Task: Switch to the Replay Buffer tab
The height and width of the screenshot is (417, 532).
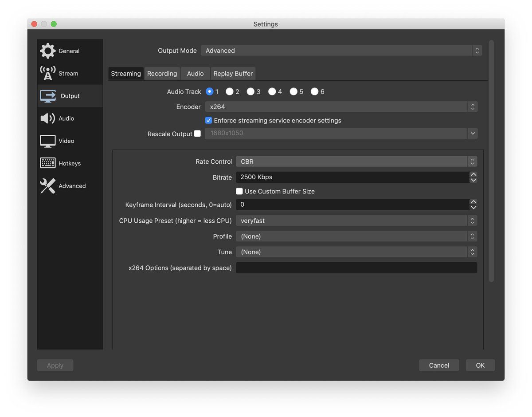Action: coord(233,74)
